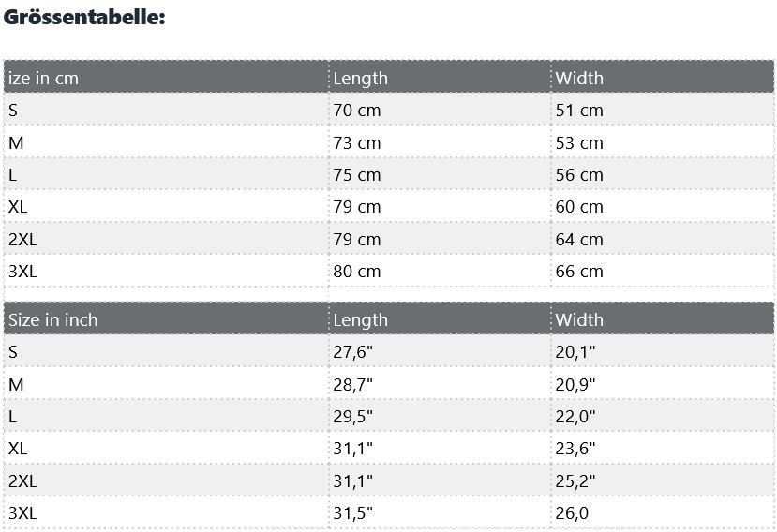The image size is (777, 532).
Task: Click the 'Size in inch' header cell
Action: pyautogui.click(x=53, y=319)
